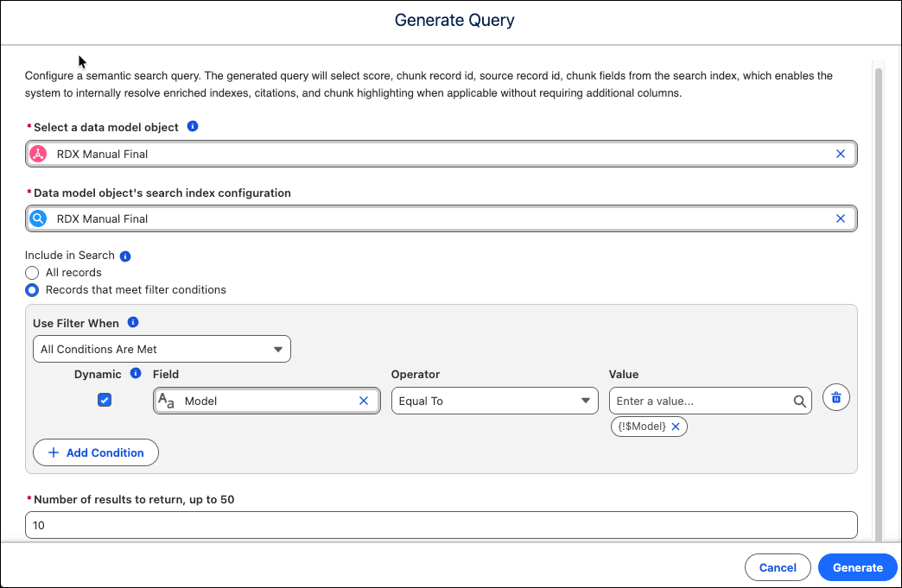Click Add Condition button

pos(96,453)
